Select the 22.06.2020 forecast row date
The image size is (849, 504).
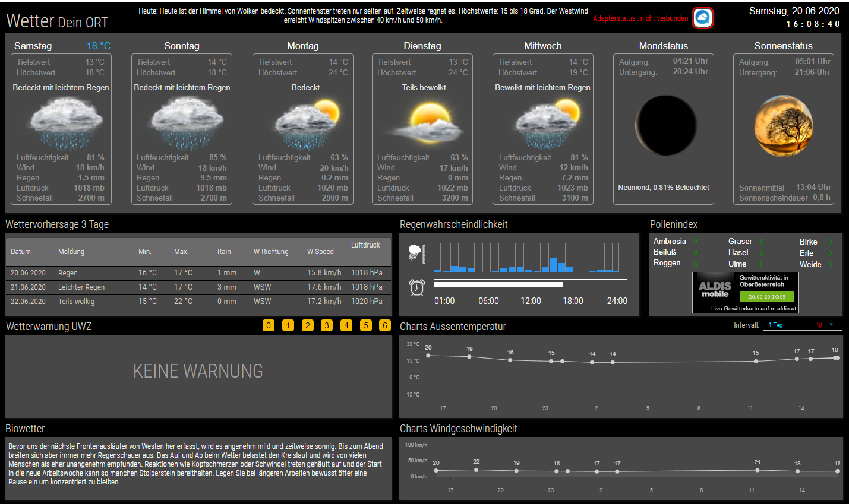28,302
